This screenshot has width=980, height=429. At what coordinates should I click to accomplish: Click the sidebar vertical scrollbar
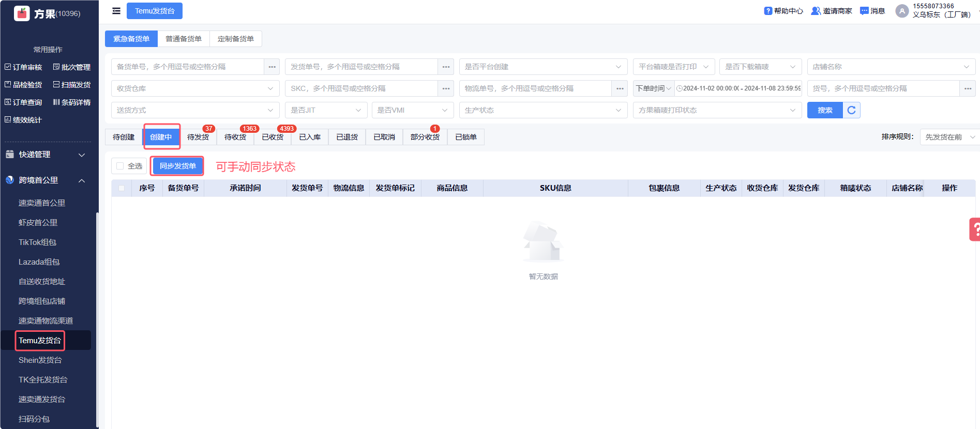click(x=97, y=319)
